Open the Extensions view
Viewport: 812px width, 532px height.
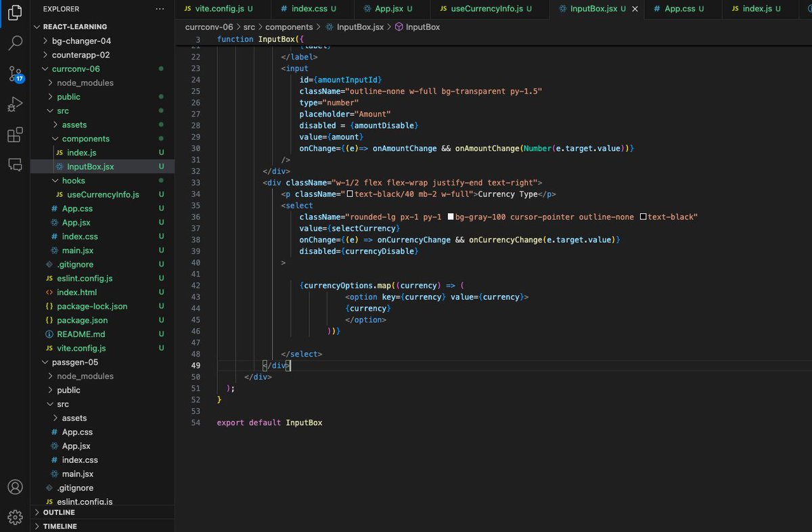pyautogui.click(x=15, y=135)
